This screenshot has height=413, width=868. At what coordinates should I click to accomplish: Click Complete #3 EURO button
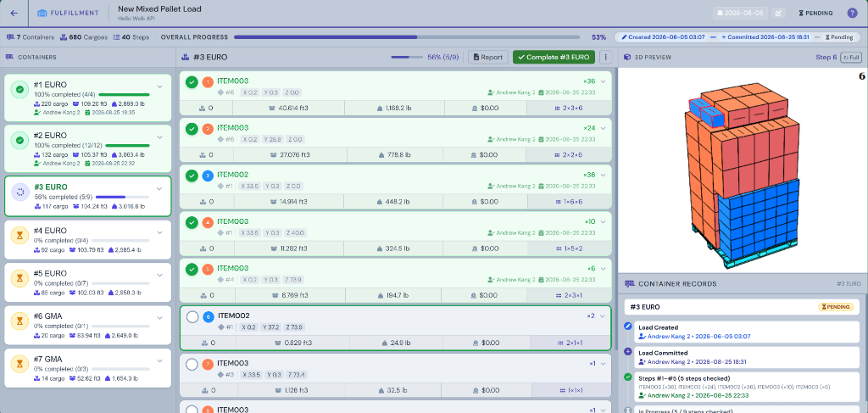click(554, 57)
